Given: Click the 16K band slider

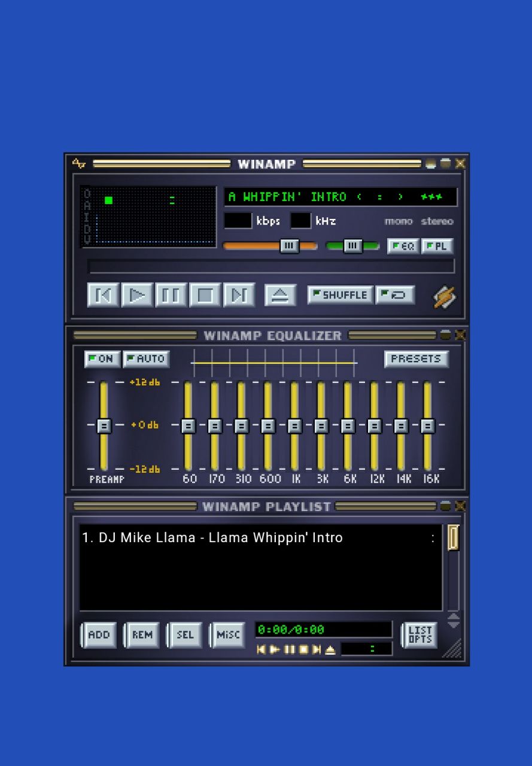Looking at the screenshot, I should click(427, 425).
